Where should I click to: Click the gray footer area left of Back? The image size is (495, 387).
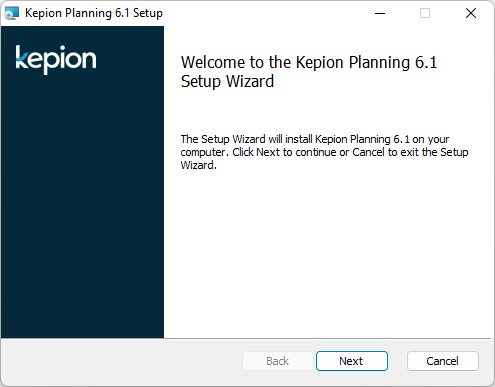pos(122,362)
